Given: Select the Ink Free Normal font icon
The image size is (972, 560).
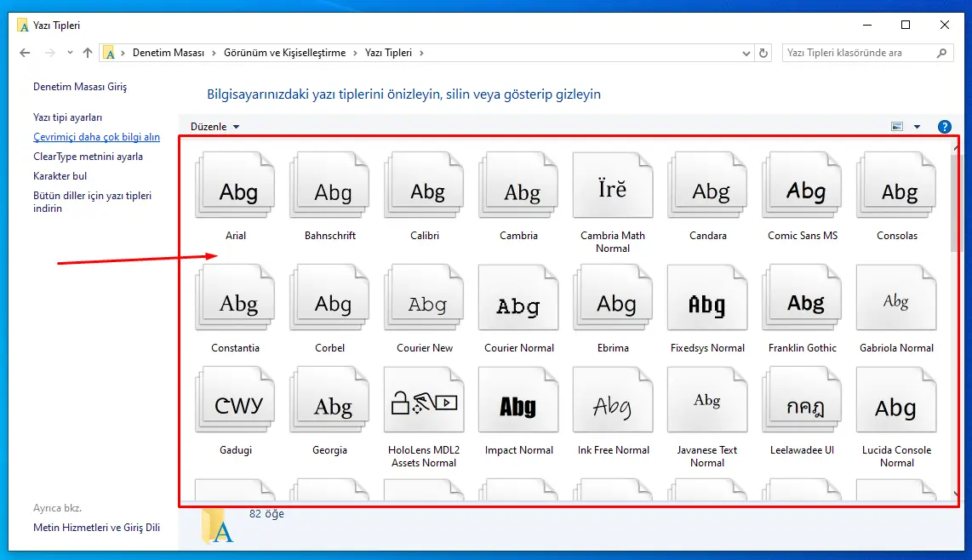Looking at the screenshot, I should point(613,399).
